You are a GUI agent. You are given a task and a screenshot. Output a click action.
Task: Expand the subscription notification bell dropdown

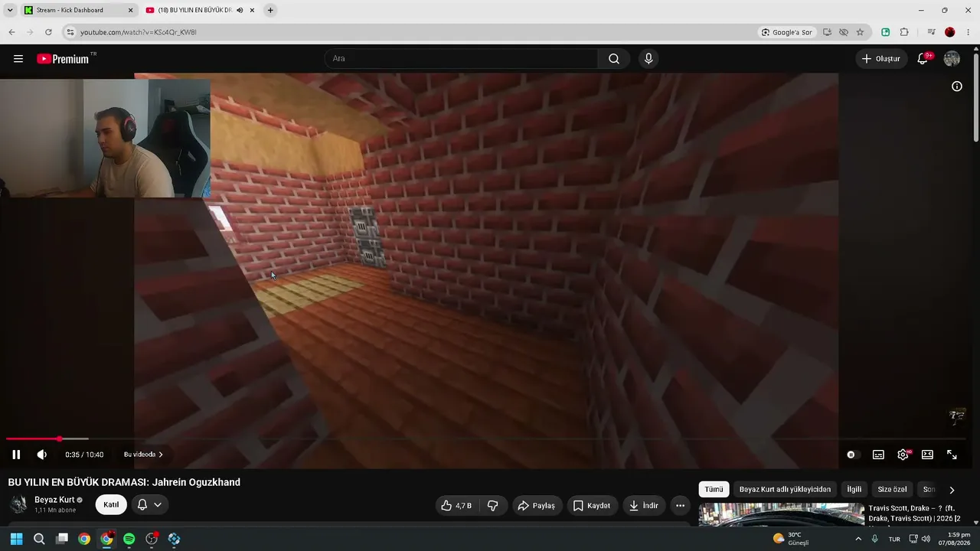coord(149,505)
